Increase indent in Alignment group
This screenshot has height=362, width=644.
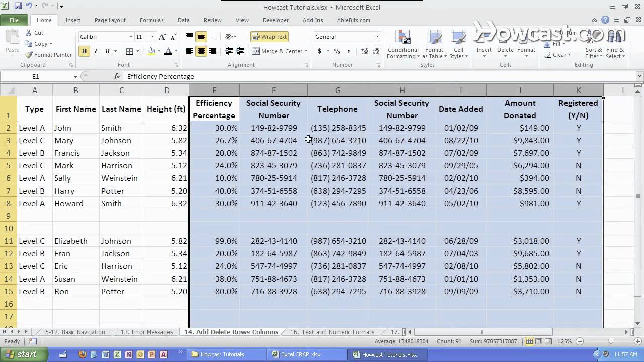240,51
